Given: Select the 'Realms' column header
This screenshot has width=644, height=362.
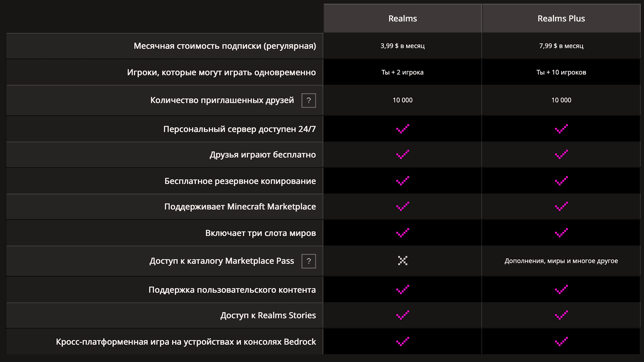Looking at the screenshot, I should [x=402, y=18].
